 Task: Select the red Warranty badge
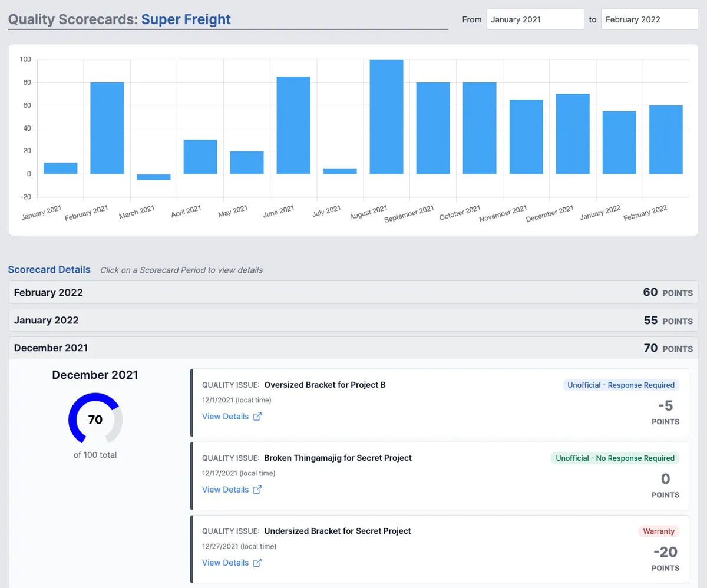(659, 531)
